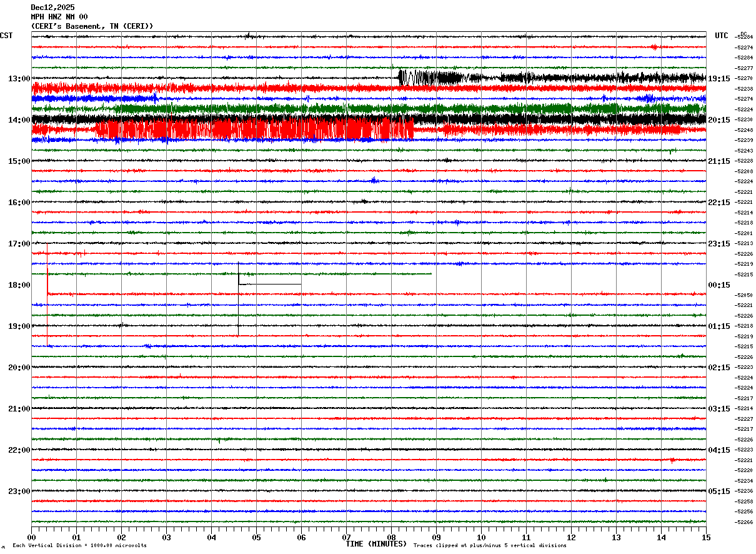Click the 'Each Vertical Division = 1000.00 microvolts' note
Image resolution: width=756 pixels, height=554 pixels.
[x=79, y=546]
